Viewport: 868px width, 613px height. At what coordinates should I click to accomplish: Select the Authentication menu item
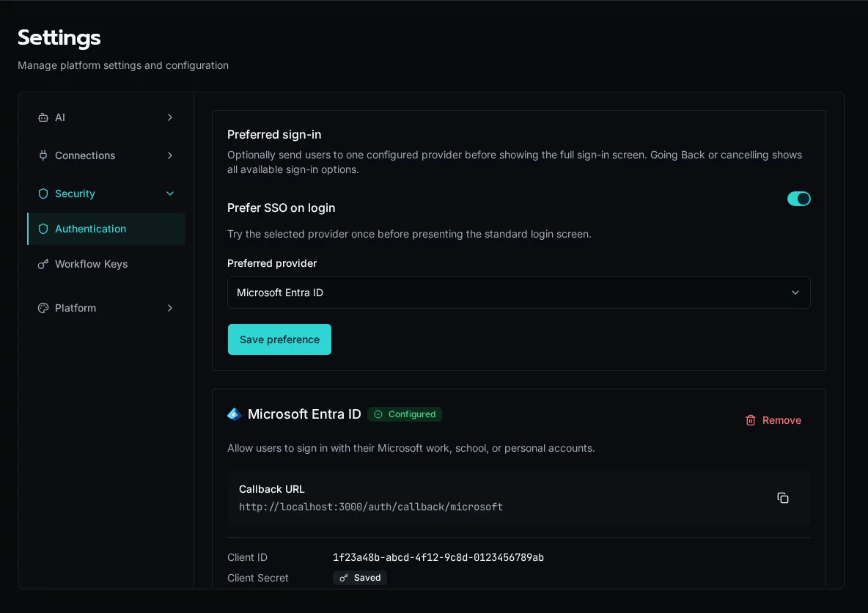[106, 229]
